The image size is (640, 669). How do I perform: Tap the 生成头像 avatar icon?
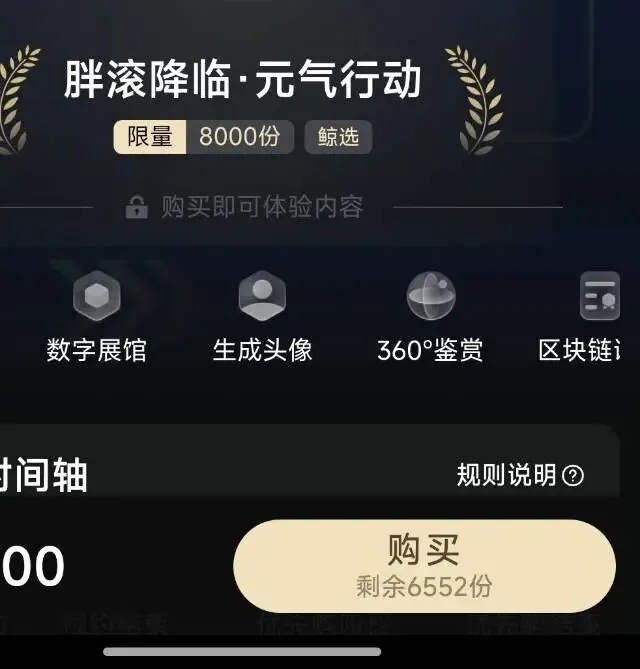[x=262, y=295]
